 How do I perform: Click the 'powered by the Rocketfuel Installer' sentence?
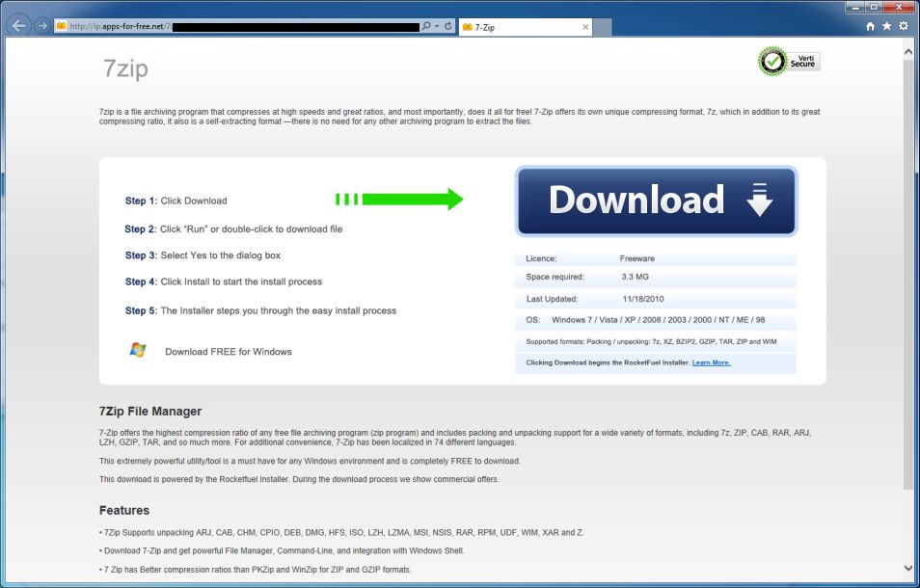coord(299,479)
